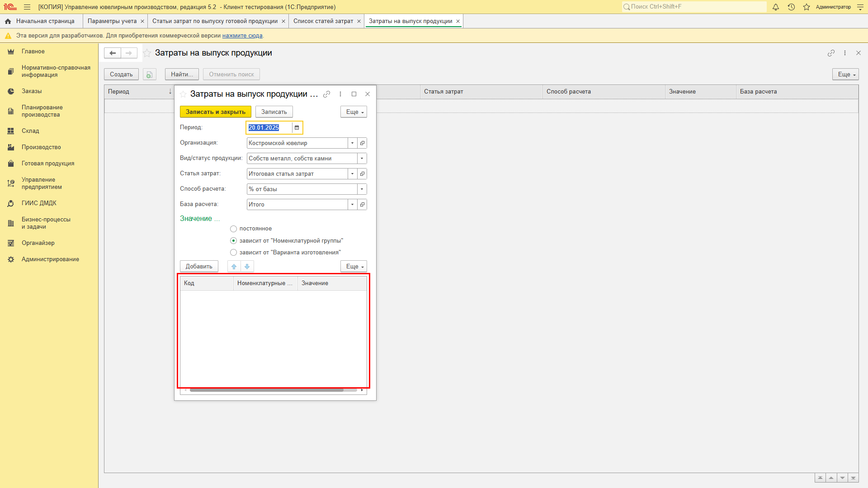The height and width of the screenshot is (488, 868).
Task: Open favorites star in title bar
Action: coord(807,7)
